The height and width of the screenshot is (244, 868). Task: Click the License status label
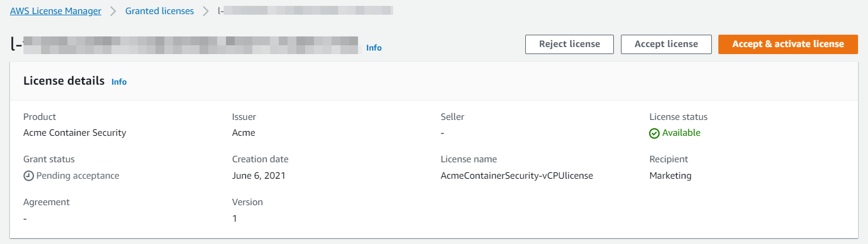coord(678,117)
